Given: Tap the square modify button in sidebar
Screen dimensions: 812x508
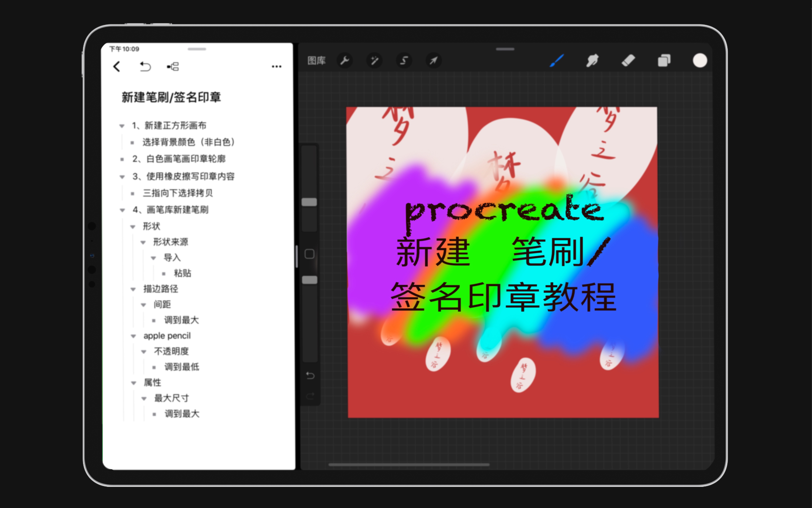Looking at the screenshot, I should (x=309, y=254).
